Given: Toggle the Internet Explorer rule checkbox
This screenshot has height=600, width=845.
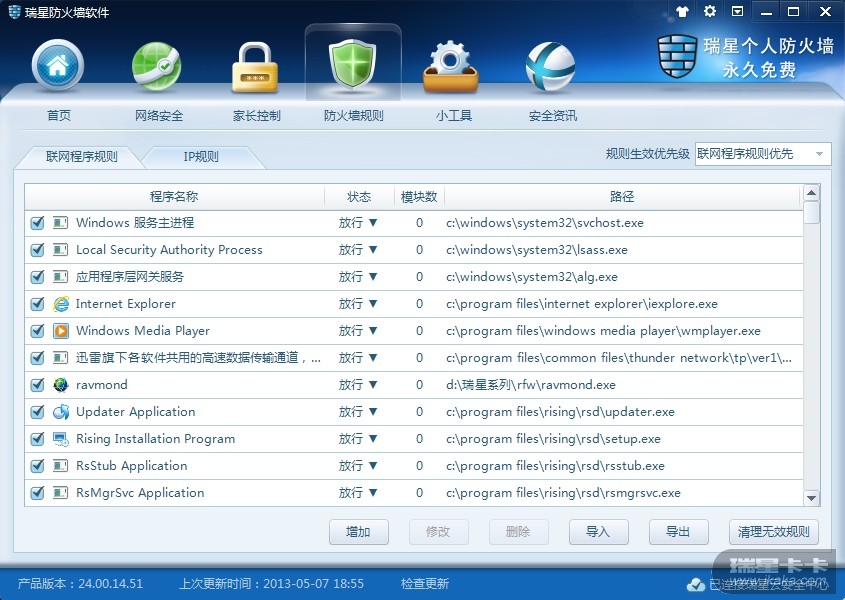Looking at the screenshot, I should (37, 304).
